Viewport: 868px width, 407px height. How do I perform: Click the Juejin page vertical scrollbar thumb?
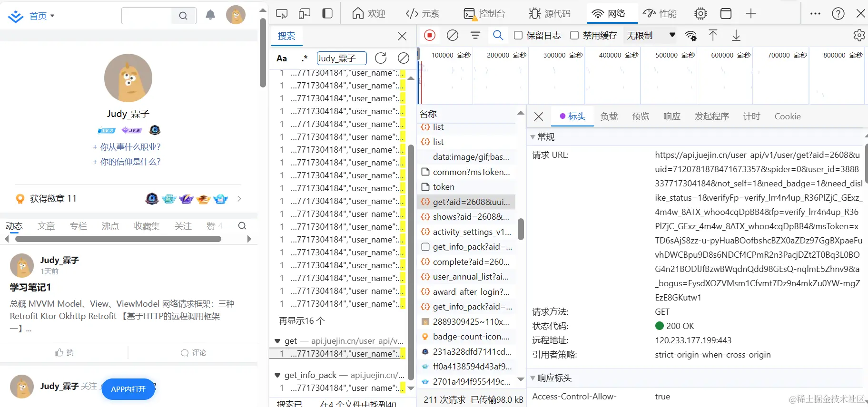coord(263,53)
